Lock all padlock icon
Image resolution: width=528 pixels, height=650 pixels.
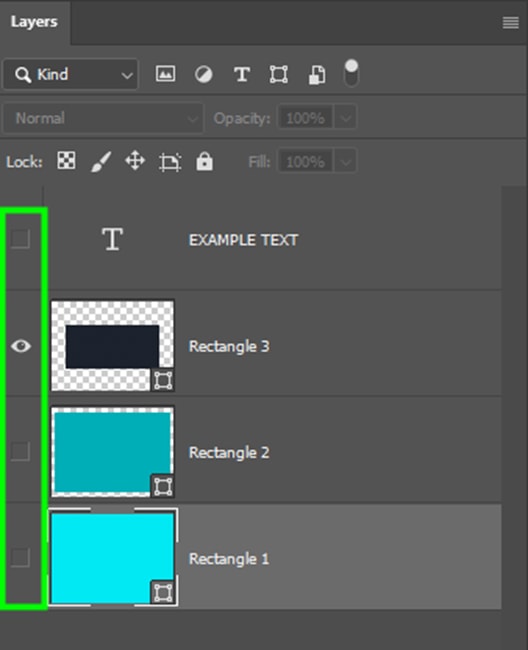(204, 161)
